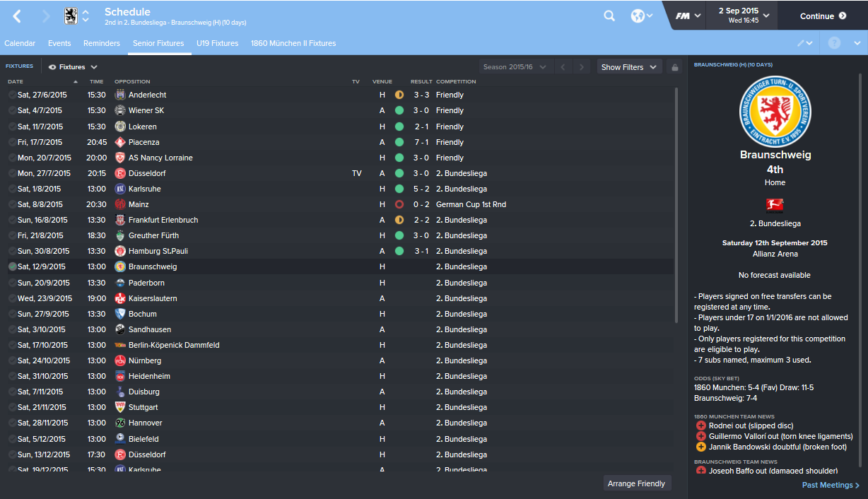Open the help question mark icon
This screenshot has width=868, height=499.
pos(834,43)
